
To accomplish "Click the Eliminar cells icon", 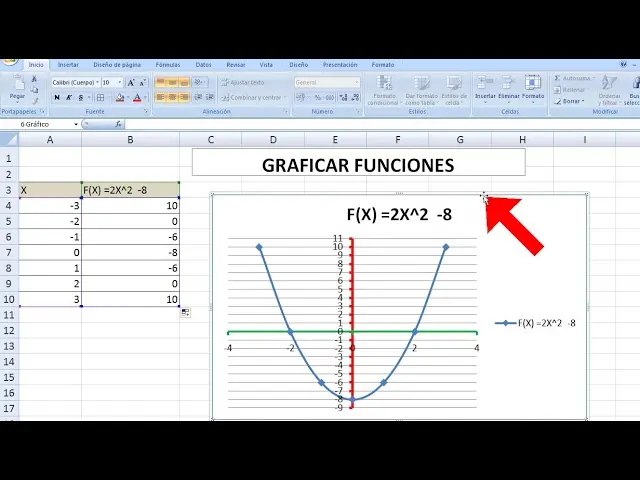I will [509, 86].
